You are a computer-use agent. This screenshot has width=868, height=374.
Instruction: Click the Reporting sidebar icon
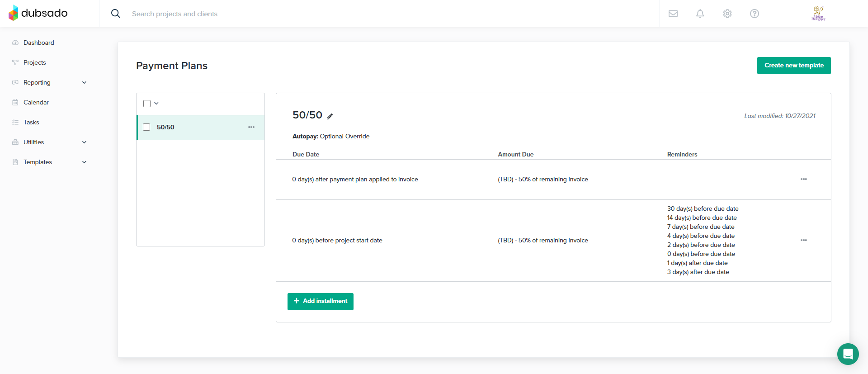15,82
